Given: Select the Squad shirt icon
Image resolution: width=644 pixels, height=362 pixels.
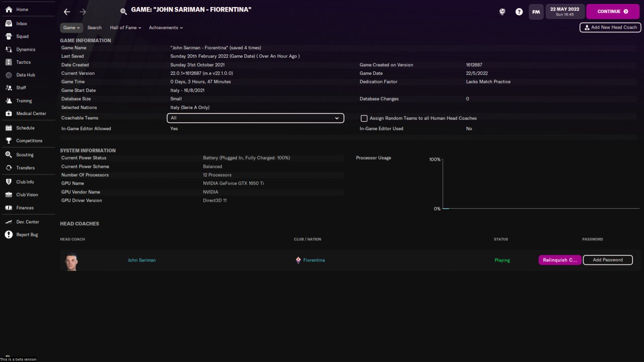Looking at the screenshot, I should click(x=9, y=36).
